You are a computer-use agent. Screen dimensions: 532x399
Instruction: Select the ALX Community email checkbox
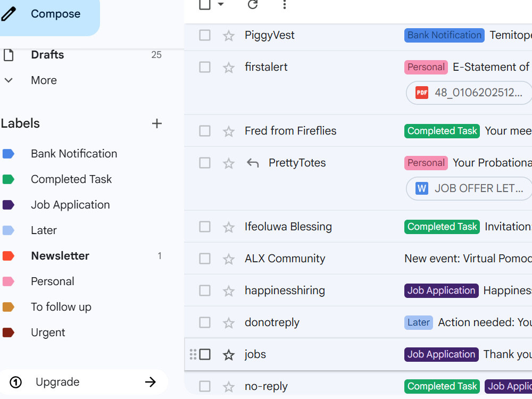[x=205, y=259]
